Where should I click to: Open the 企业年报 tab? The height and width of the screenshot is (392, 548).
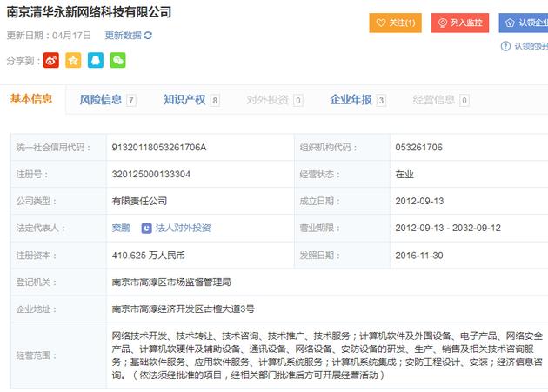point(351,100)
